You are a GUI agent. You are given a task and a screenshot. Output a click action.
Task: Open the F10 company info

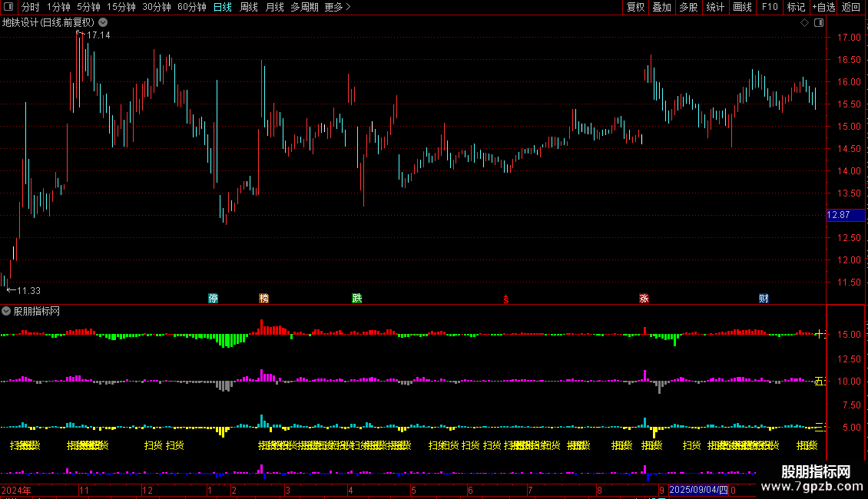[x=770, y=7]
